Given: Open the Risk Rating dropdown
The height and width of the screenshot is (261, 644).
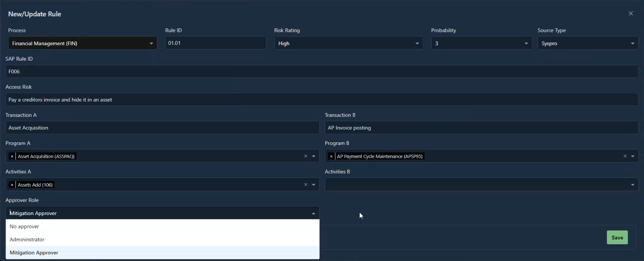Looking at the screenshot, I should tap(348, 43).
